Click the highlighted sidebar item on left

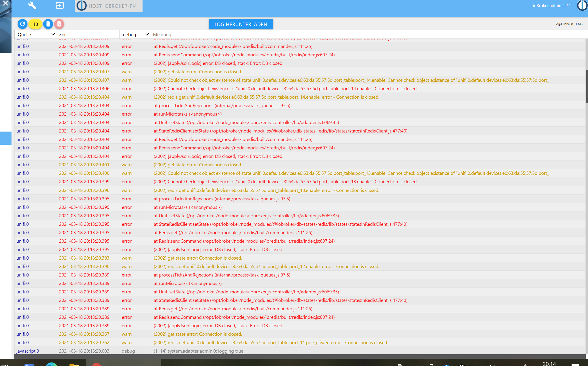(x=6, y=138)
